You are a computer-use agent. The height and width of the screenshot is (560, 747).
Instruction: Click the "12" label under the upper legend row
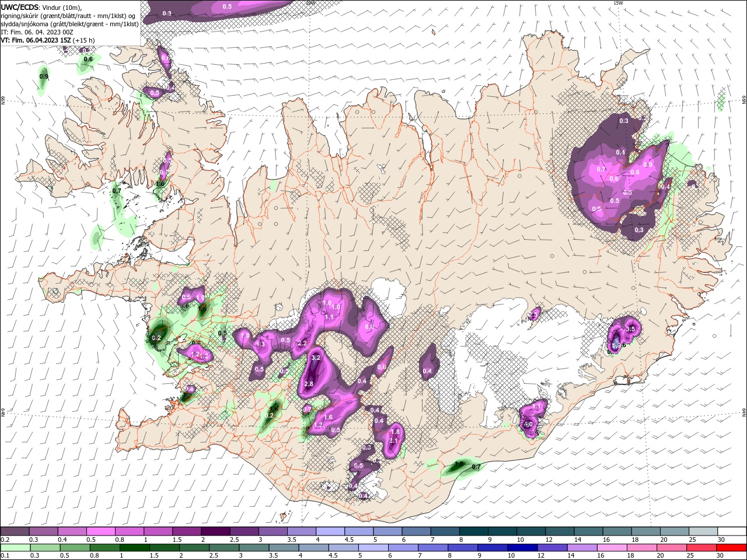tap(549, 540)
